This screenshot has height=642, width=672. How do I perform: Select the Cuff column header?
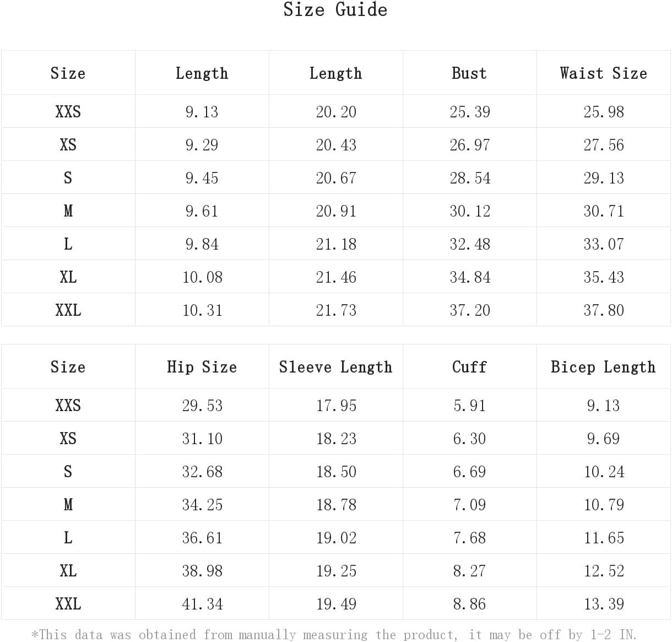tap(469, 367)
